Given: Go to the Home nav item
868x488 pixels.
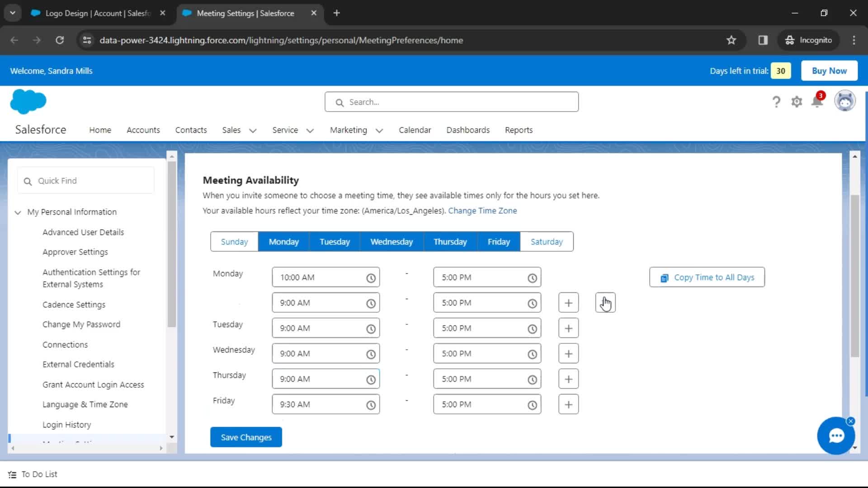Looking at the screenshot, I should (x=100, y=130).
